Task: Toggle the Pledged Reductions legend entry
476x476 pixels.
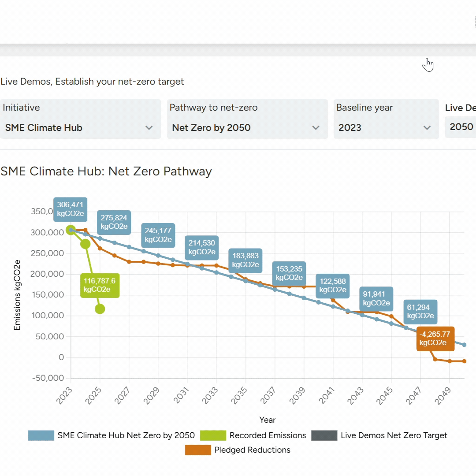Action: click(238, 450)
